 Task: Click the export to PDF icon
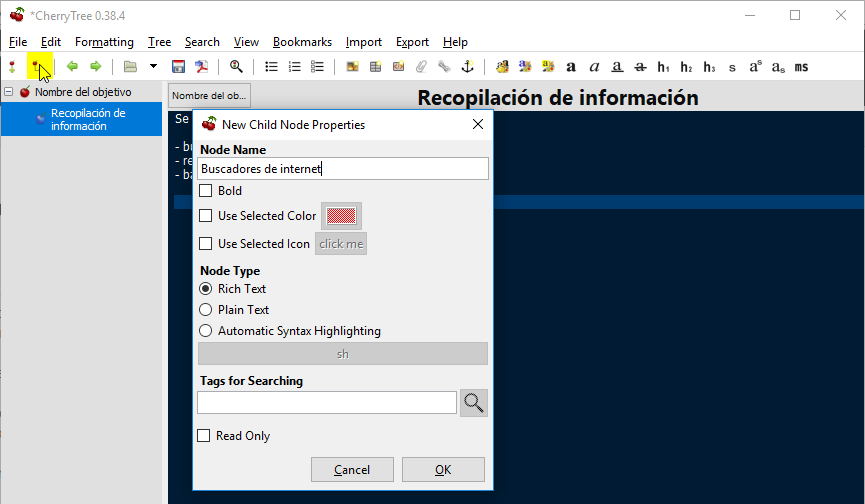(201, 67)
